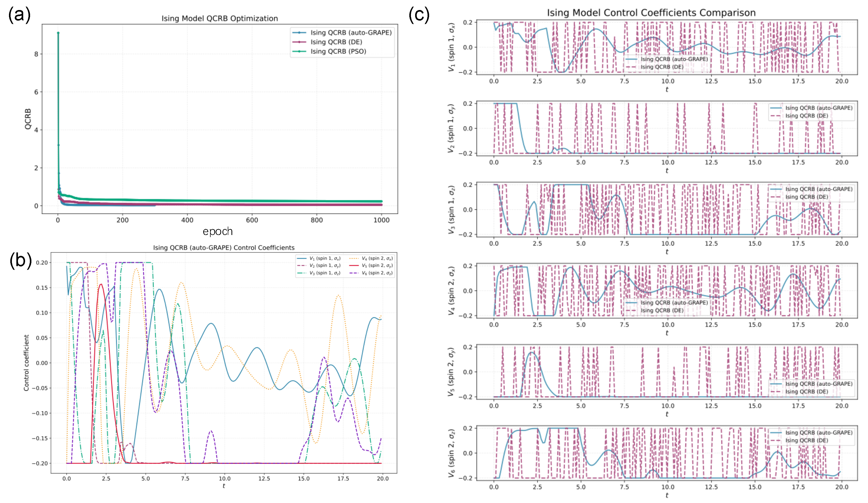Click the "400" epoch tick label
The height and width of the screenshot is (503, 868).
click(187, 220)
